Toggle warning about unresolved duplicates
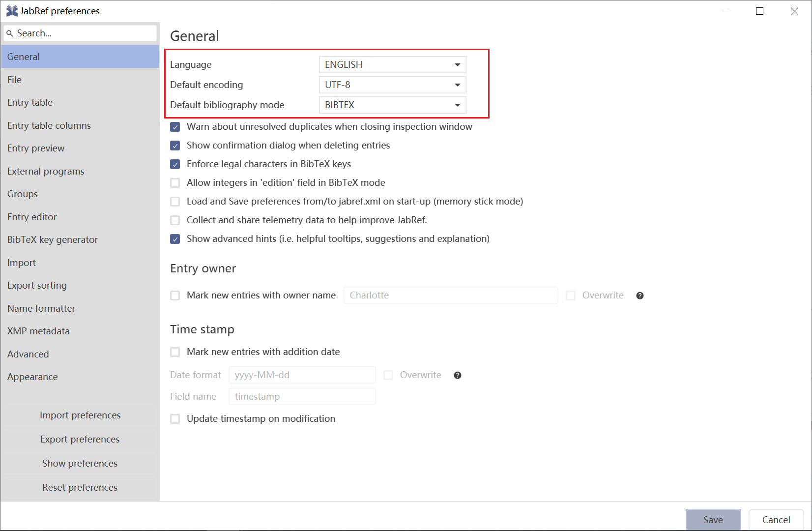The width and height of the screenshot is (812, 531). click(x=175, y=127)
